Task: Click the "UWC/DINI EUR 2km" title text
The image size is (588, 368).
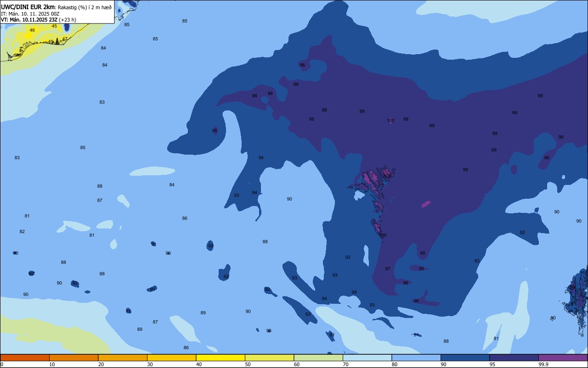Action: click(x=28, y=7)
